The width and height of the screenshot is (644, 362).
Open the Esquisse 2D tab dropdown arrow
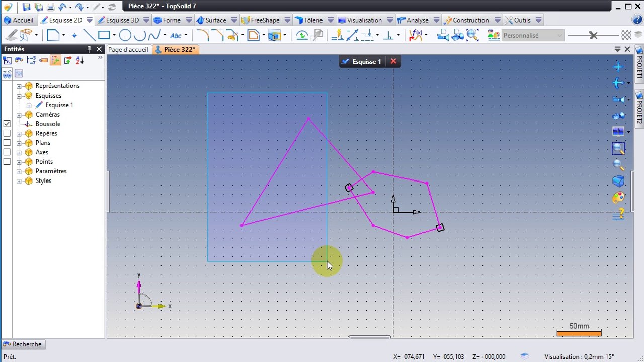pyautogui.click(x=90, y=20)
